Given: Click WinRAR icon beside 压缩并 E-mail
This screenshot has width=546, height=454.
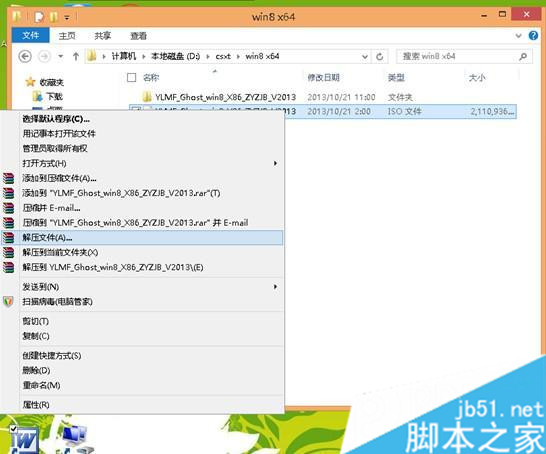Looking at the screenshot, I should click(x=8, y=208).
